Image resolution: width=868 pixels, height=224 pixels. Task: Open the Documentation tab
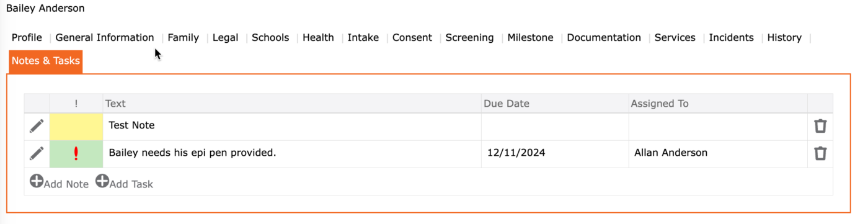coord(604,37)
